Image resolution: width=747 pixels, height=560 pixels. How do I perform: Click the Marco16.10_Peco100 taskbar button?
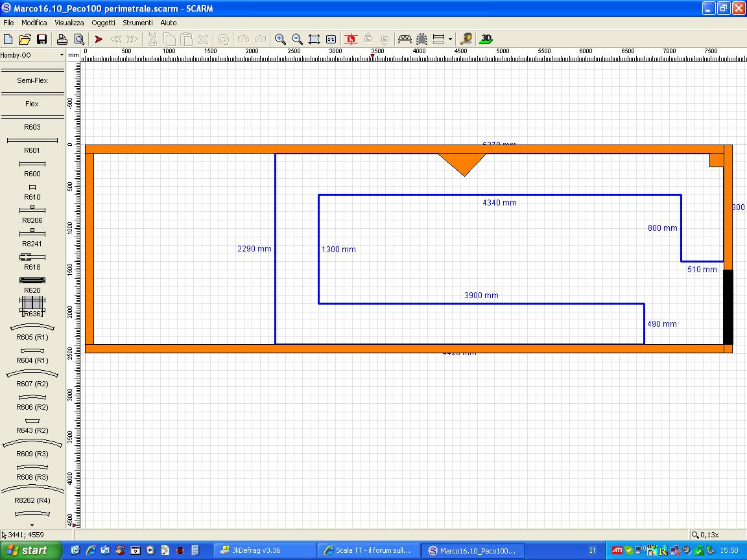pyautogui.click(x=473, y=550)
